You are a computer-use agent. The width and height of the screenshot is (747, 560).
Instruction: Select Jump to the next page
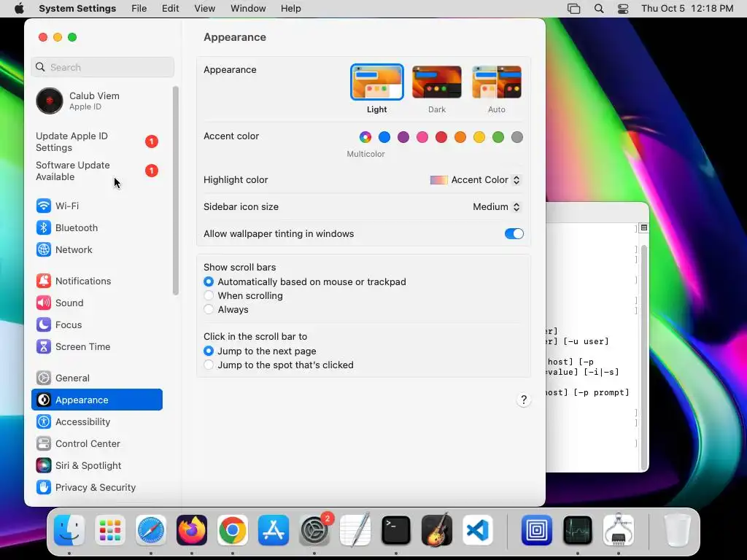click(x=209, y=351)
